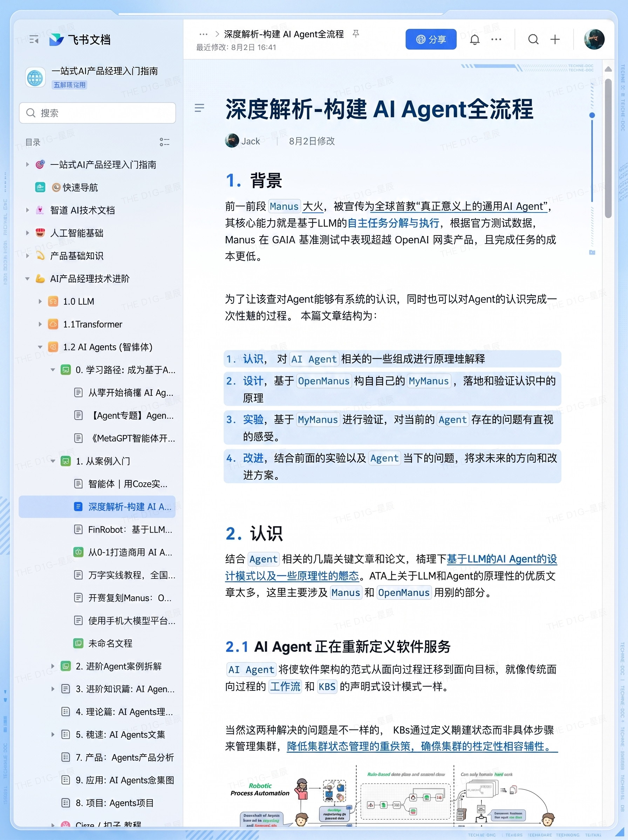Open 8. 项目: Agents项目 item
This screenshot has width=628, height=840.
(x=115, y=803)
